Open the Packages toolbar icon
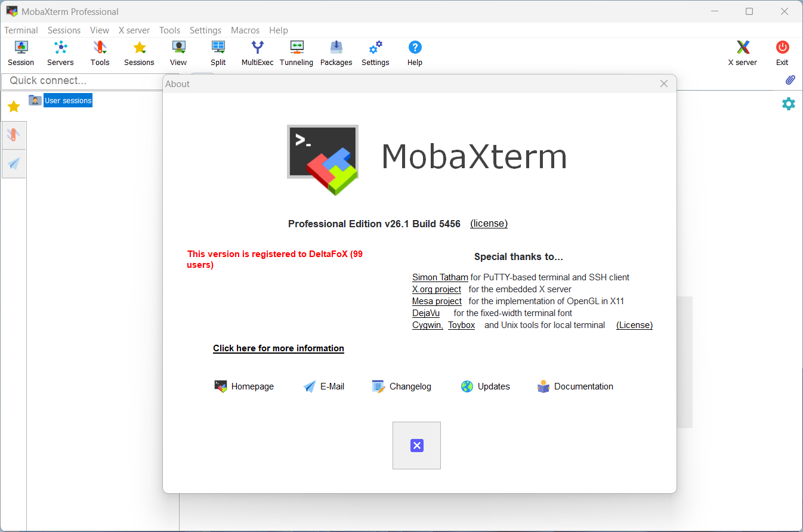Screen dimensions: 803x532 (x=336, y=53)
